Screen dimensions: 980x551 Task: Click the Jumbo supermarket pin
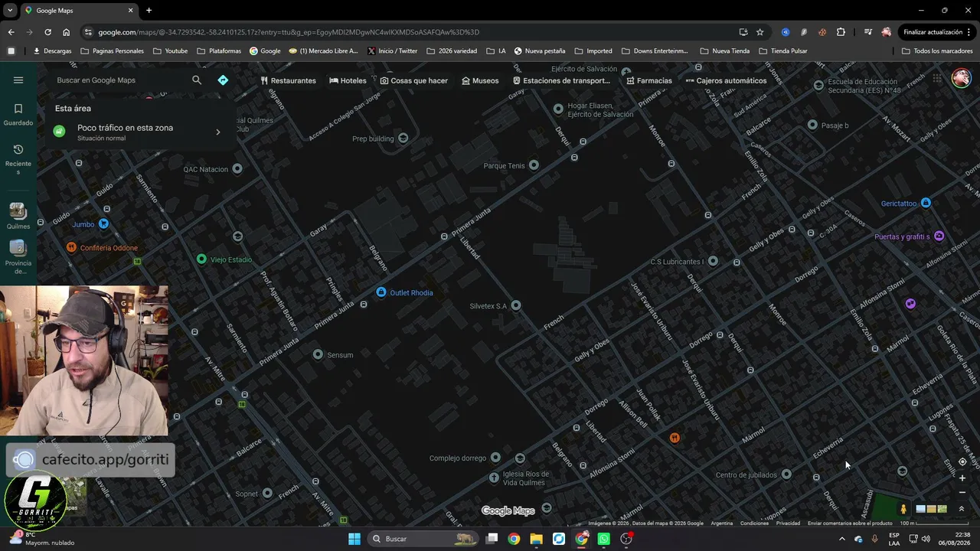[x=103, y=223]
